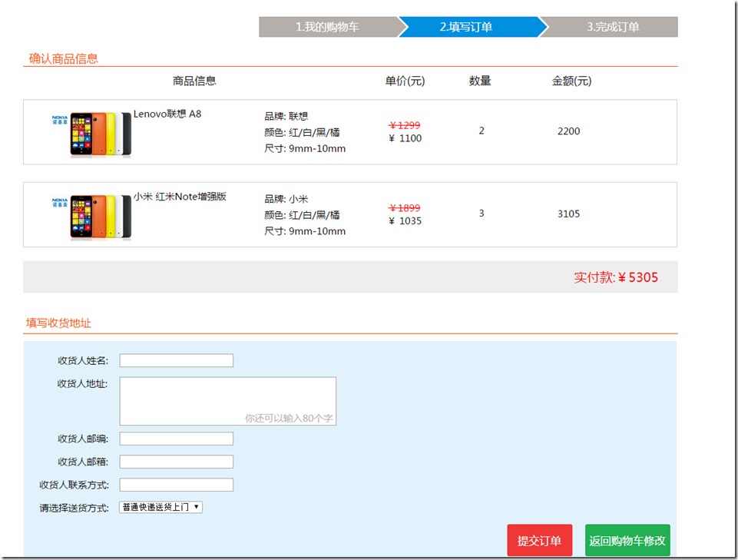Click the 实付款 ¥5305 total amount

tap(616, 277)
